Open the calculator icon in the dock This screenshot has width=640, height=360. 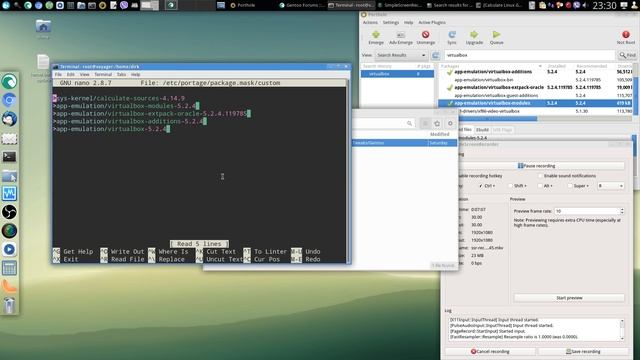[x=9, y=268]
